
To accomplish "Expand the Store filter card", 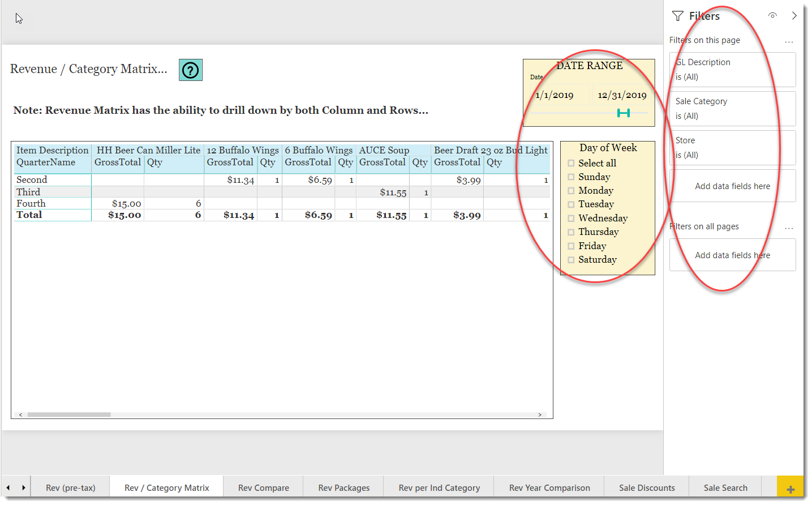I will (732, 148).
